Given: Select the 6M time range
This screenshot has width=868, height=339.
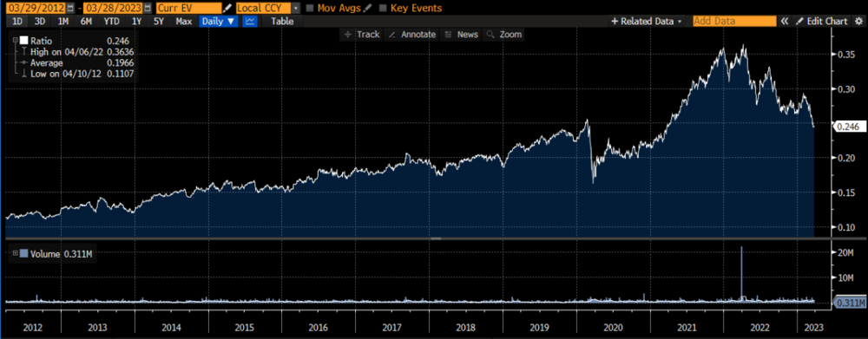Looking at the screenshot, I should [86, 21].
